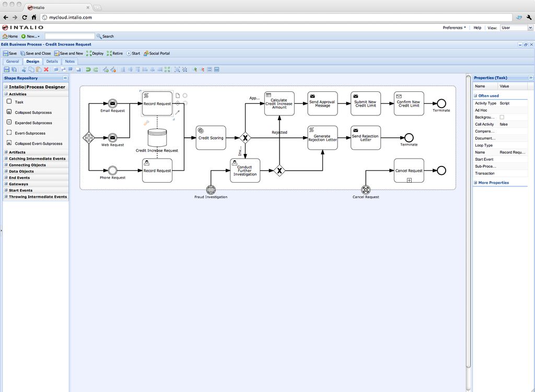Select the Collapsed Subprocess shape icon
This screenshot has width=535, height=392.
9,112
